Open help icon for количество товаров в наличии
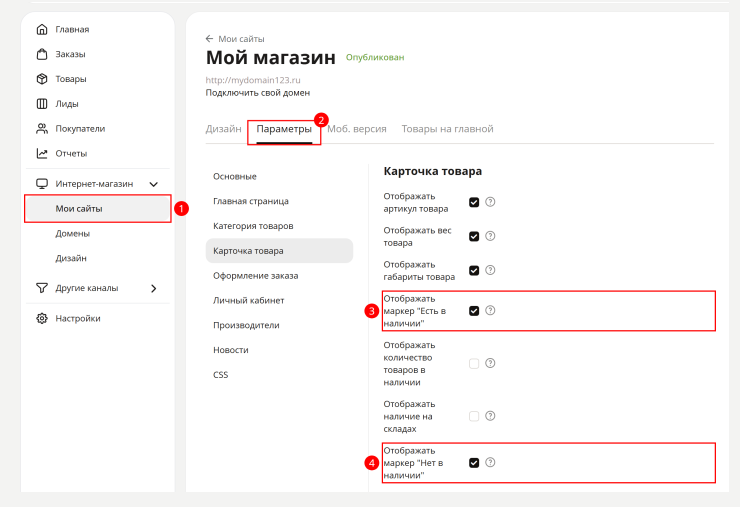Screen dimensions: 740x507 point(490,363)
